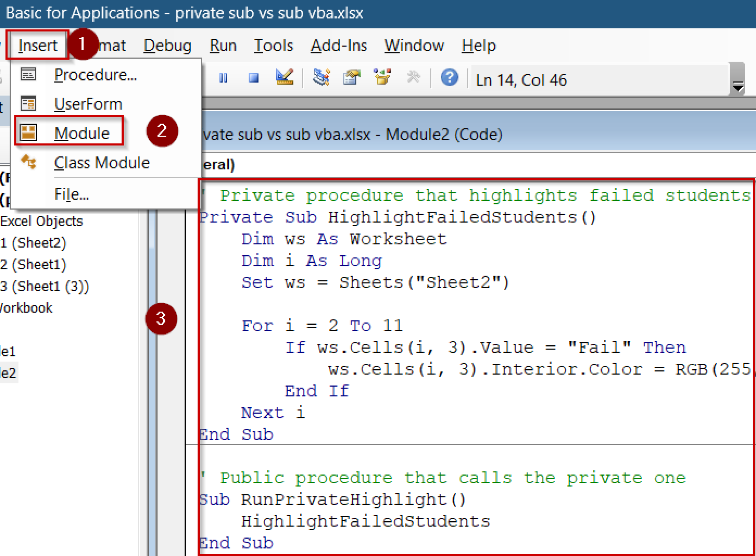Click the Module icon in the Insert menu
This screenshot has height=556, width=756.
click(x=28, y=132)
